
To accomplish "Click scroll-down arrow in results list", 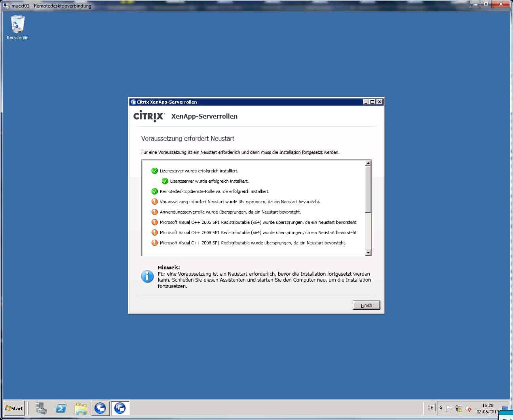I will [x=368, y=252].
